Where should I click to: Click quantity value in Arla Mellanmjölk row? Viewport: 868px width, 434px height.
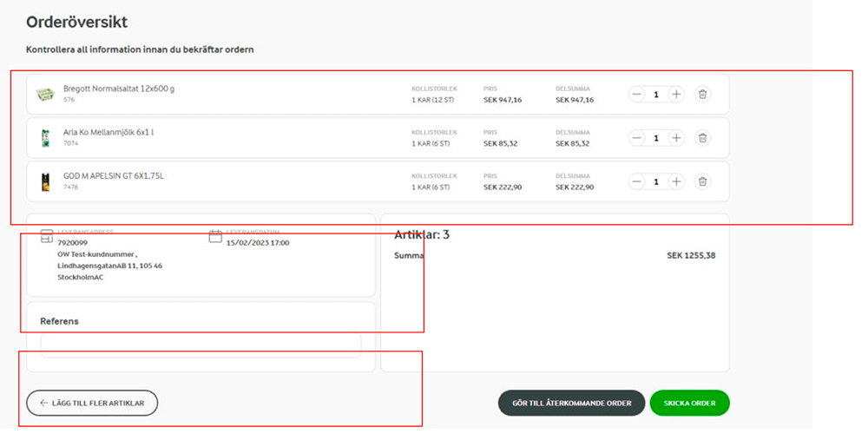(x=656, y=138)
